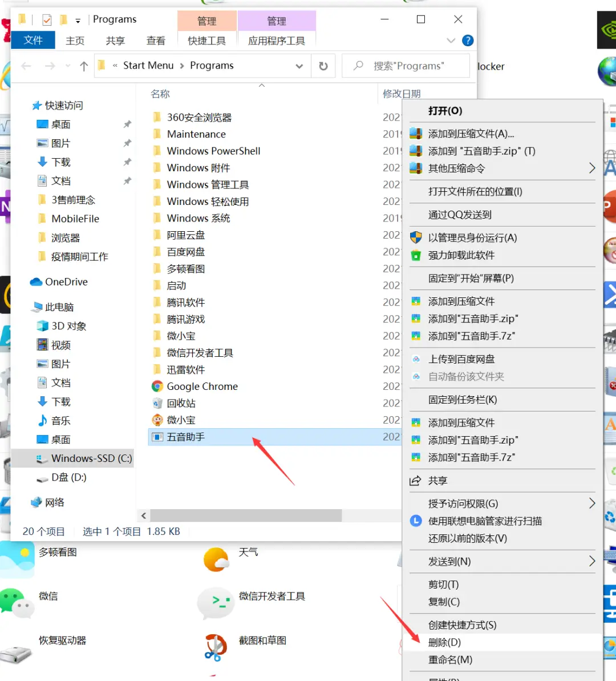Click horizontal scrollbar left arrow
The image size is (616, 681).
(144, 515)
